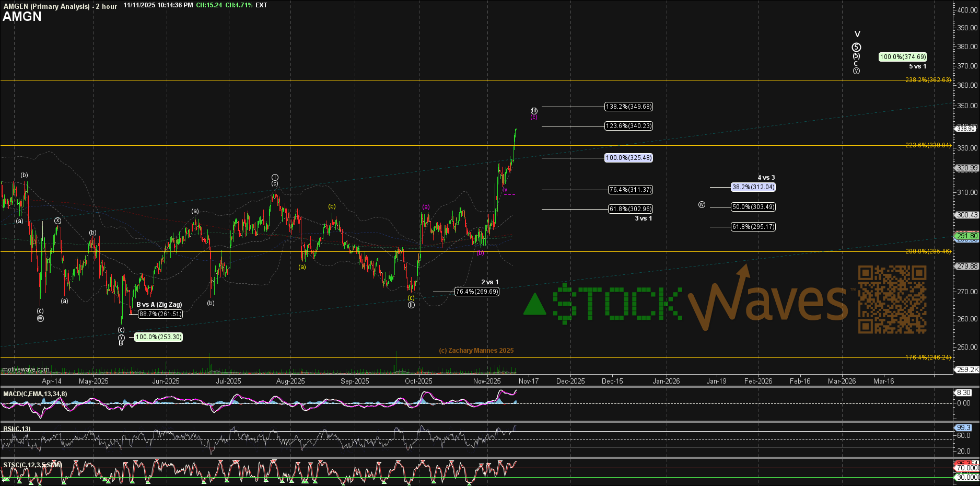Click the MACD(C,EMA,13,34,8) indicator label
980x486 pixels.
pos(35,394)
